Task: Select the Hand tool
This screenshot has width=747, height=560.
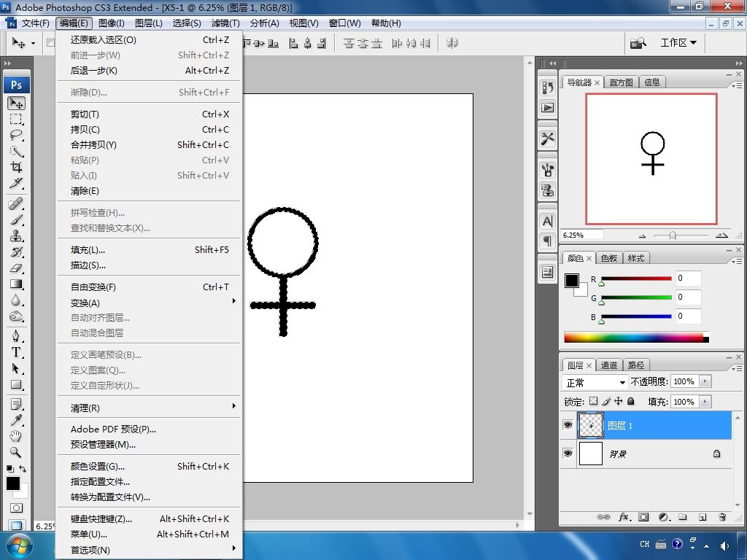Action: tap(16, 436)
